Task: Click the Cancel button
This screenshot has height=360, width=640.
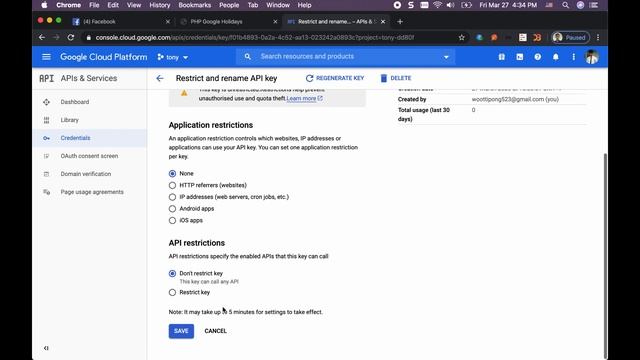Action: coord(216,331)
